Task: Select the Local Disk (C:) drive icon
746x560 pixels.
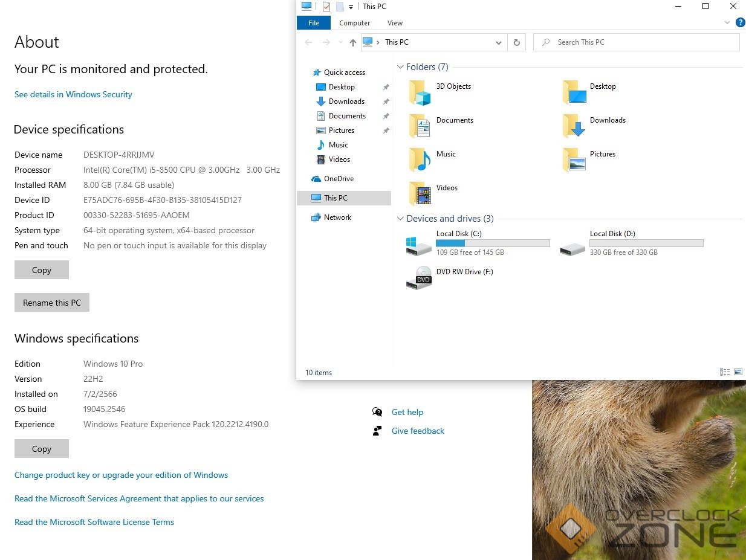Action: tap(419, 245)
